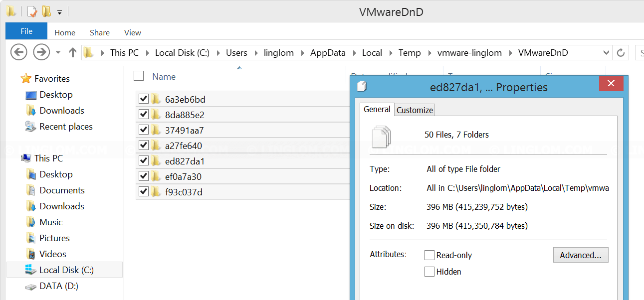Click the Back navigation arrow
This screenshot has width=644, height=300.
[x=18, y=52]
